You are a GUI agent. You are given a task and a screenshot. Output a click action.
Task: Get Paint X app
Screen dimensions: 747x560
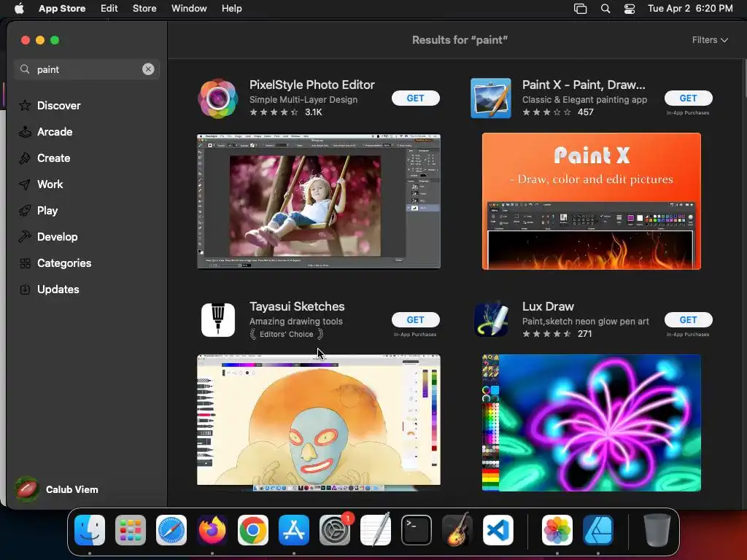[688, 98]
